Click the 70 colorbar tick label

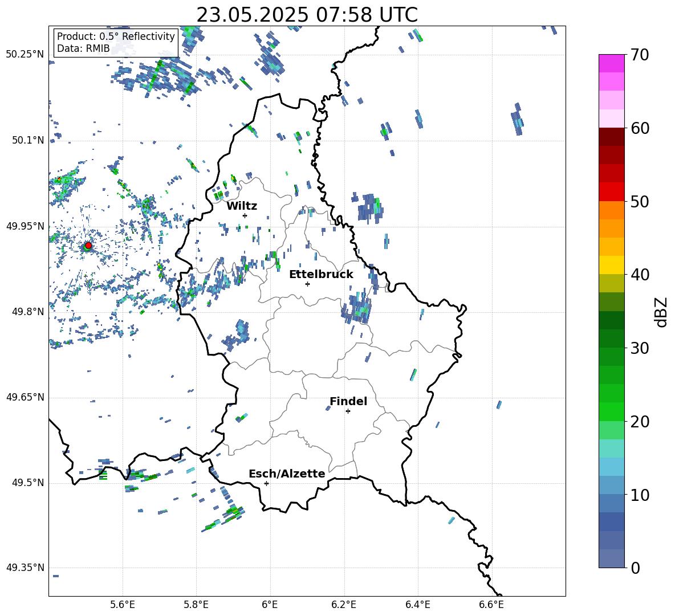click(x=639, y=55)
